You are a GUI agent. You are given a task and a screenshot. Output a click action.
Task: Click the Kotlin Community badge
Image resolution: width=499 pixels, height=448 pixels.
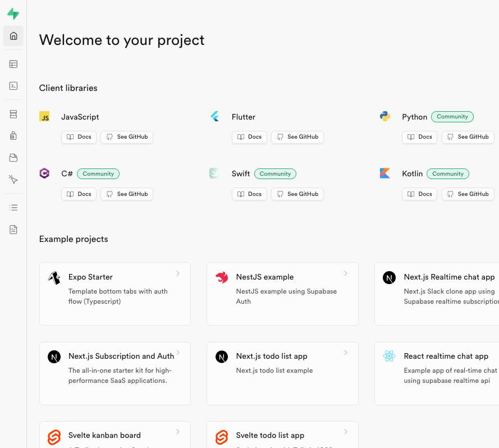(448, 174)
